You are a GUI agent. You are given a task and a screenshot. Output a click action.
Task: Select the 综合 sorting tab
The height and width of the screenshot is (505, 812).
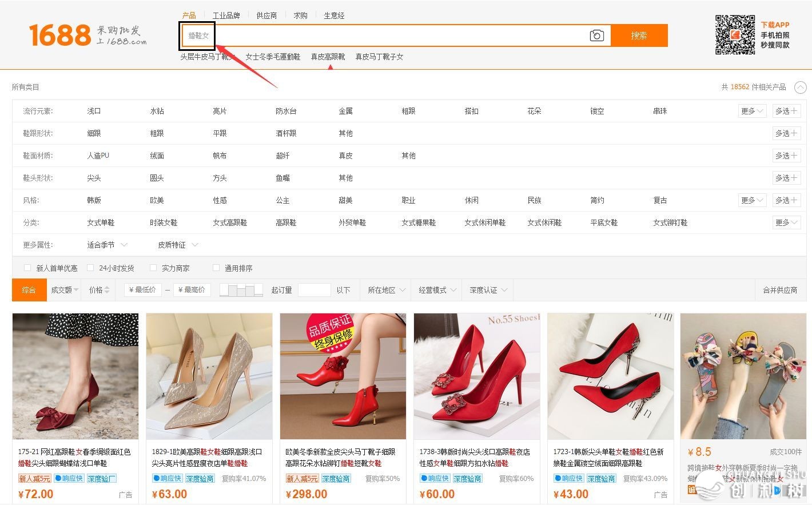29,290
